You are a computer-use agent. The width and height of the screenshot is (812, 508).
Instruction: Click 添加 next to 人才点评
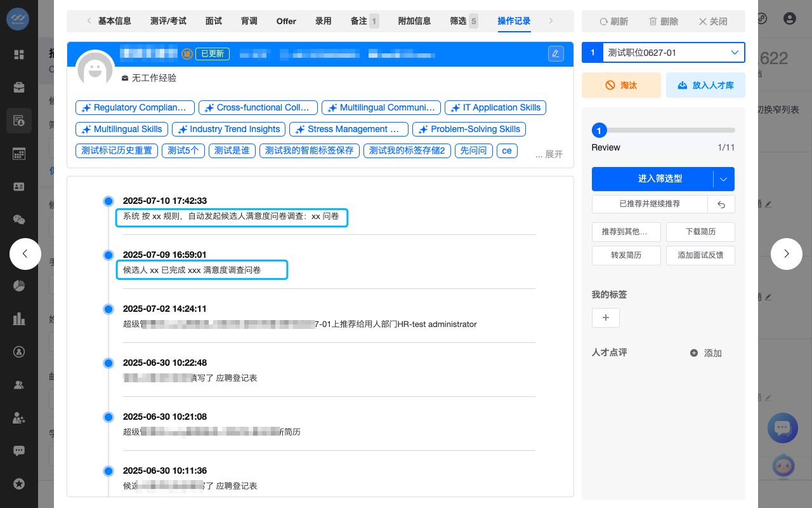coord(706,353)
